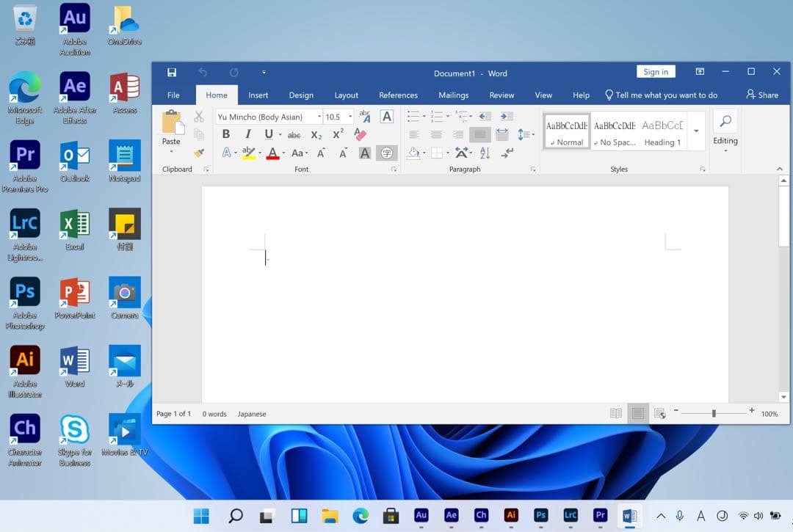Click the Sign in button
This screenshot has height=532, width=793.
(656, 72)
